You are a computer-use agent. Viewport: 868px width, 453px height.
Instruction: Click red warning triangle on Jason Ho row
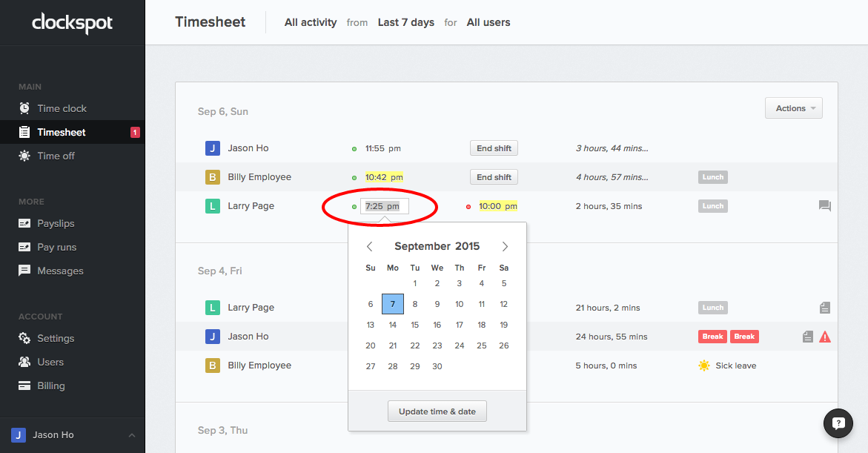click(x=825, y=336)
